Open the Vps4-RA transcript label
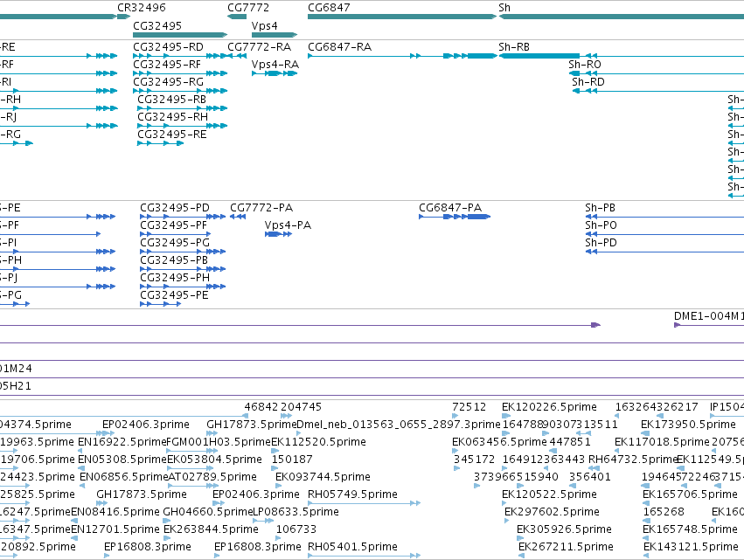The height and width of the screenshot is (560, 744). [275, 65]
